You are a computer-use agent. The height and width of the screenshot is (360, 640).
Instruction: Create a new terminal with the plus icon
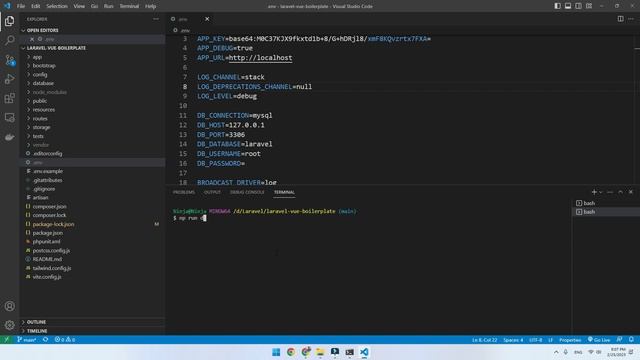click(x=594, y=192)
